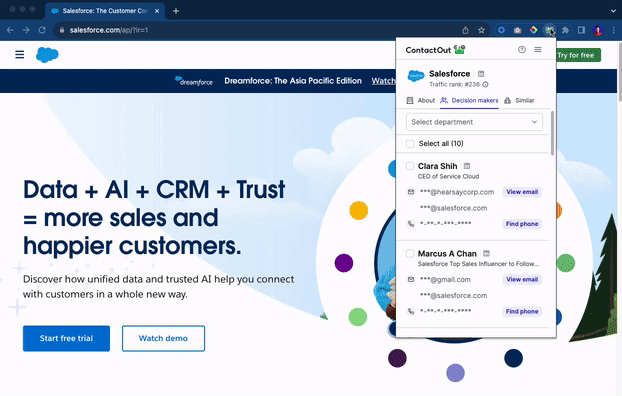
Task: Check the Marcus A Chan checkbox
Action: coord(410,254)
